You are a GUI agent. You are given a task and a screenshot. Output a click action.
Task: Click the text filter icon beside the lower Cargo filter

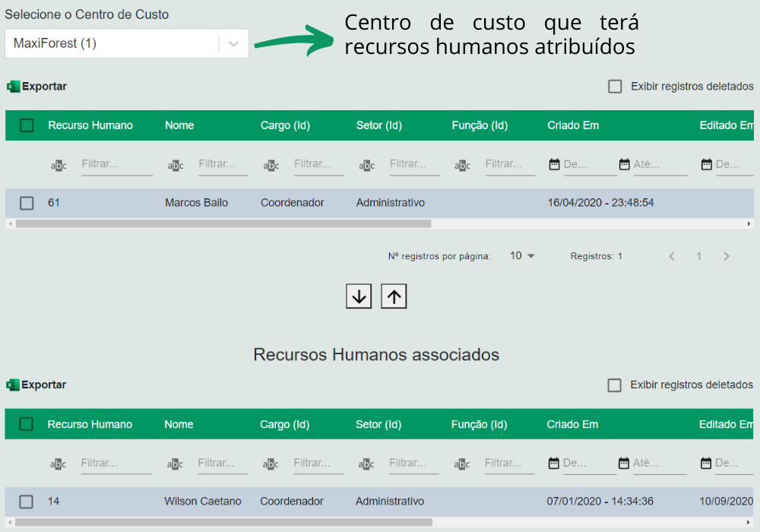(271, 464)
